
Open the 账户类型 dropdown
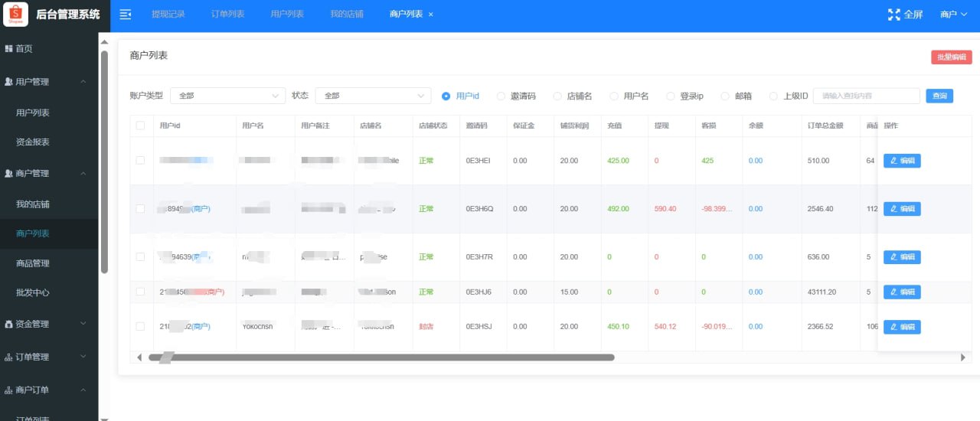tap(227, 96)
